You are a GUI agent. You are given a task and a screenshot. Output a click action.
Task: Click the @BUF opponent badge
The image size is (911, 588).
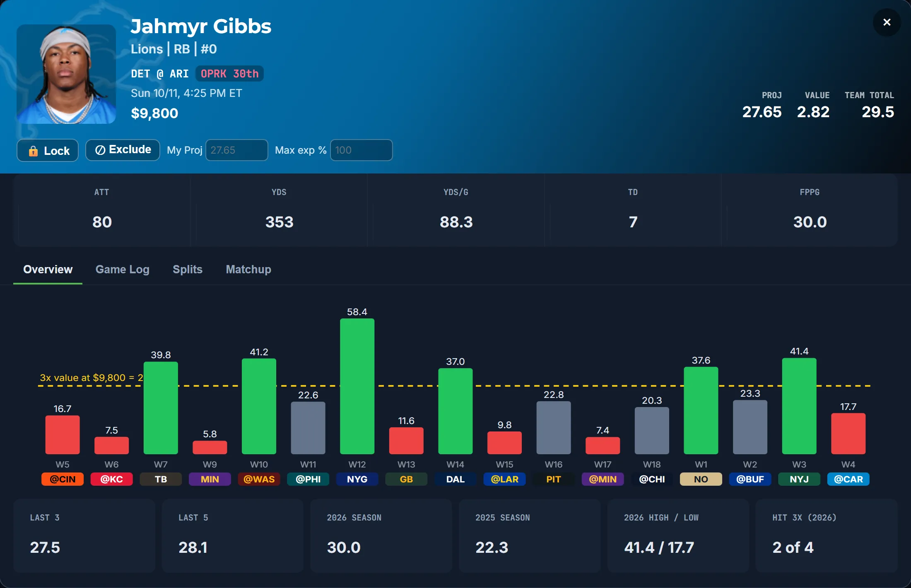[750, 479]
